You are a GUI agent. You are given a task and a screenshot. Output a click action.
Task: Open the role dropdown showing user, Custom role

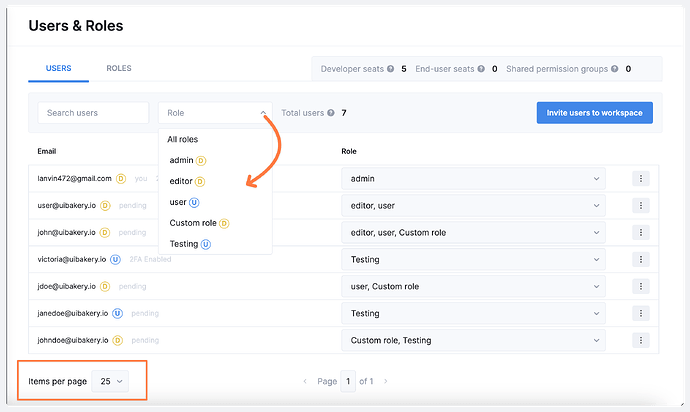tap(473, 286)
